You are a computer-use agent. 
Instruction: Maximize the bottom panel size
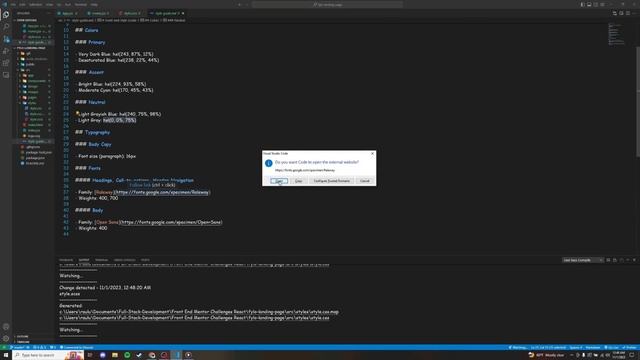coord(628,260)
